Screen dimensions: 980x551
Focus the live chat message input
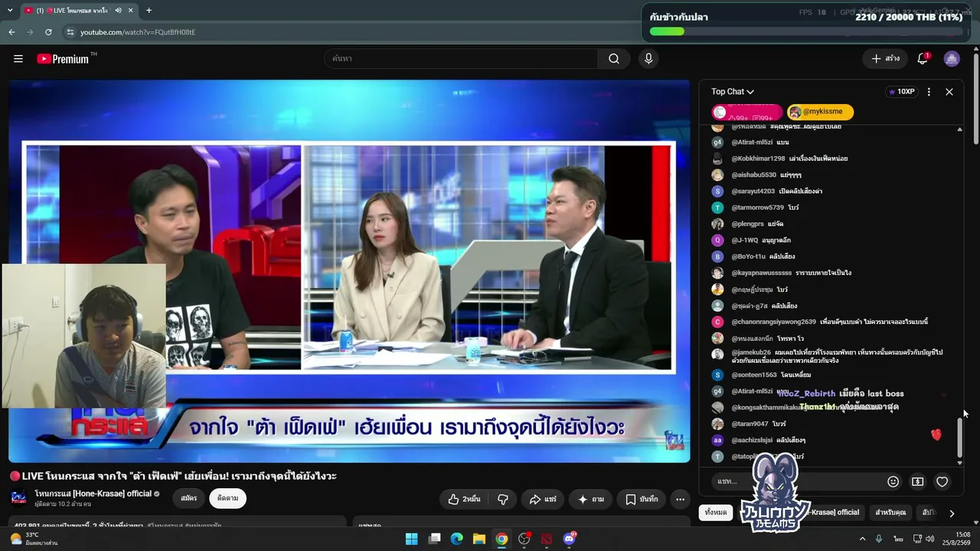click(796, 481)
